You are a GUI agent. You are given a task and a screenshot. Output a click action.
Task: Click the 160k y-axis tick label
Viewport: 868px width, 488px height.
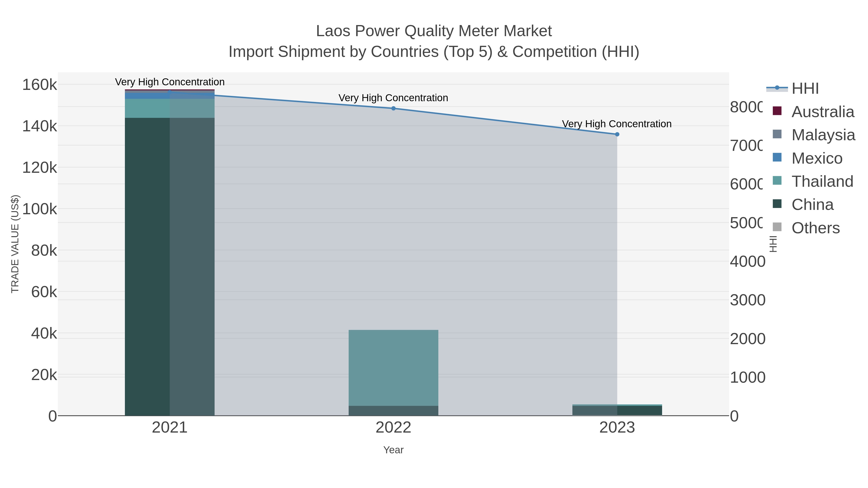tap(40, 85)
